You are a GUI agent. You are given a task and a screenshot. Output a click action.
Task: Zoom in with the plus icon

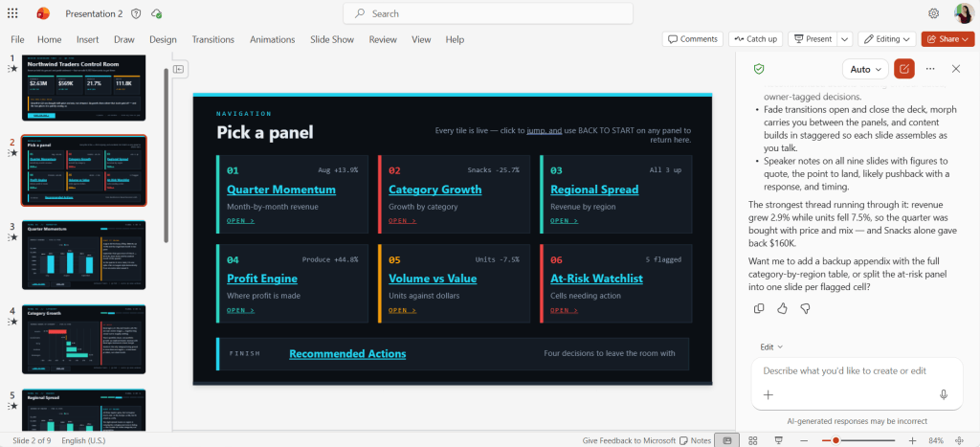912,440
